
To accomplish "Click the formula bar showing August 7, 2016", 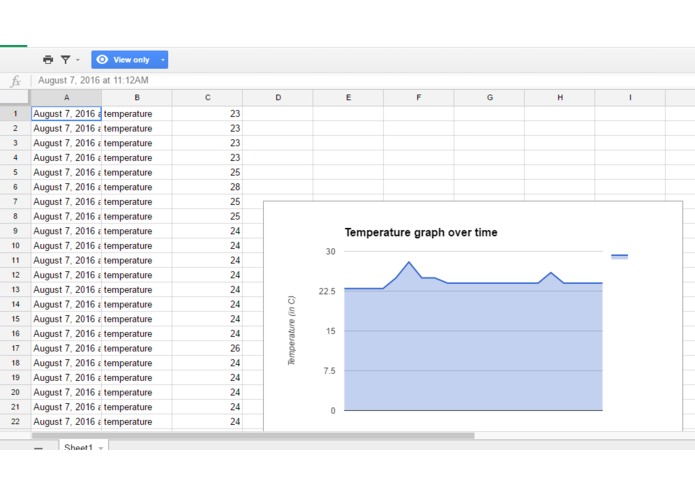I will tap(363, 81).
